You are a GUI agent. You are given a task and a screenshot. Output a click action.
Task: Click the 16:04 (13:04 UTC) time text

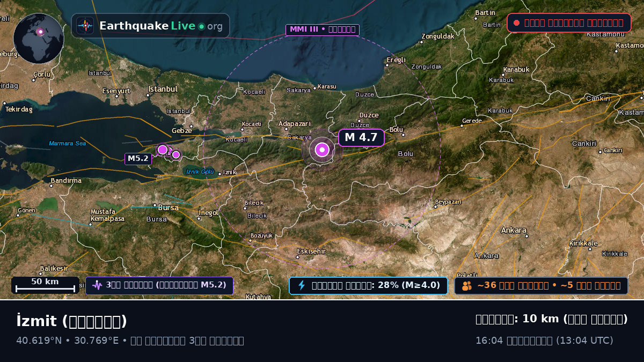point(544,341)
